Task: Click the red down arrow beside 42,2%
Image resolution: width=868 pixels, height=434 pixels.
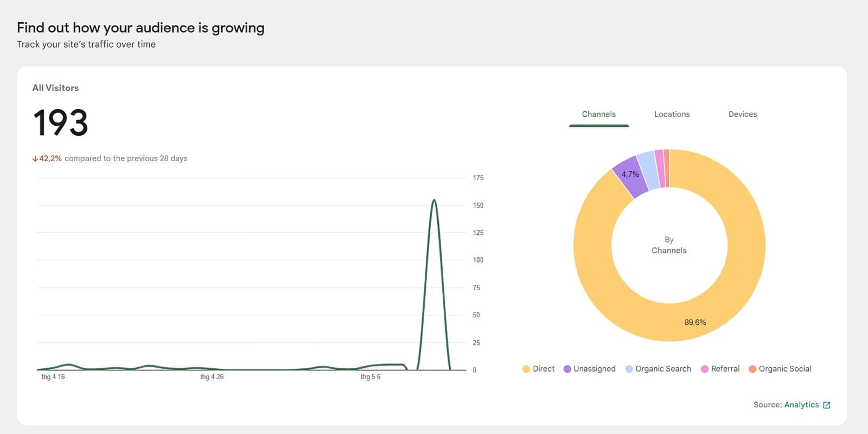Action: [x=35, y=159]
